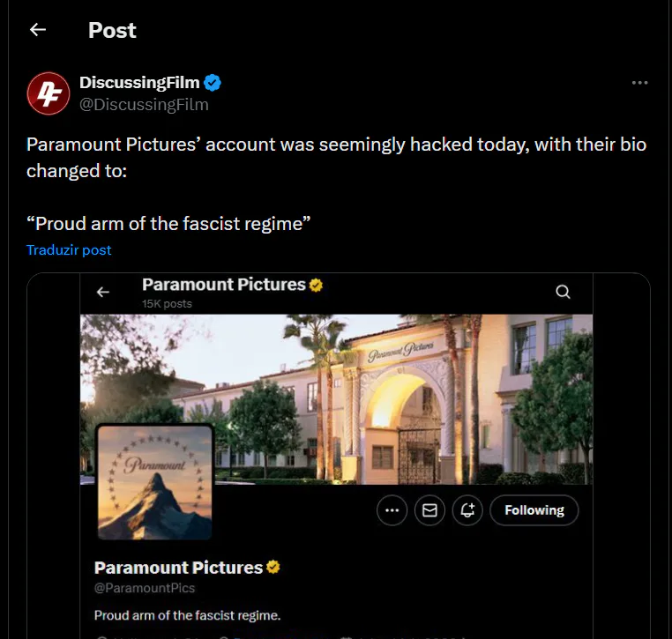Click the "Proud arm of the fascist regime." bio
Image resolution: width=672 pixels, height=639 pixels.
(187, 614)
